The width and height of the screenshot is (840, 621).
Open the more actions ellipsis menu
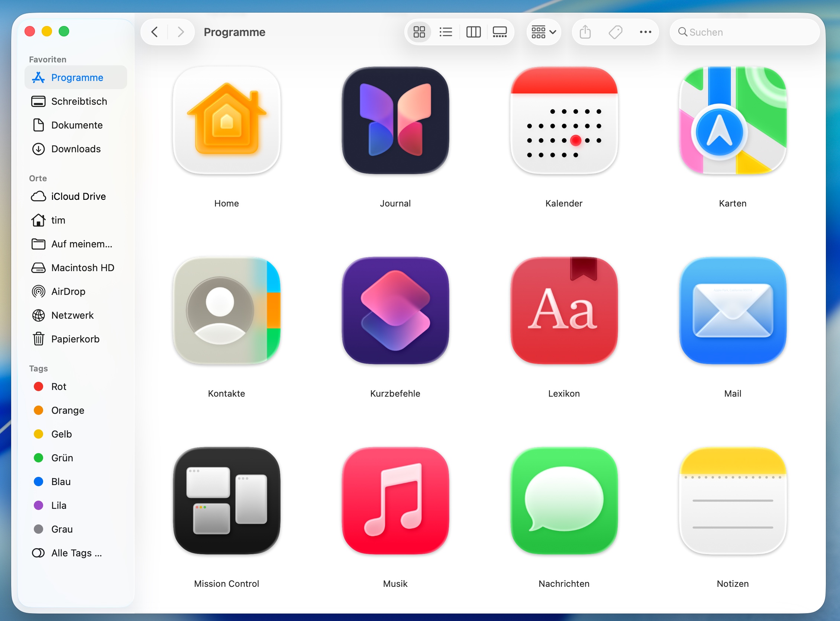point(646,32)
